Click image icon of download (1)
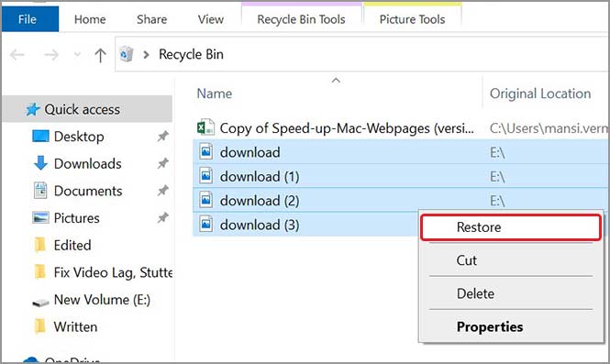Image resolution: width=610 pixels, height=364 pixels. [x=206, y=176]
